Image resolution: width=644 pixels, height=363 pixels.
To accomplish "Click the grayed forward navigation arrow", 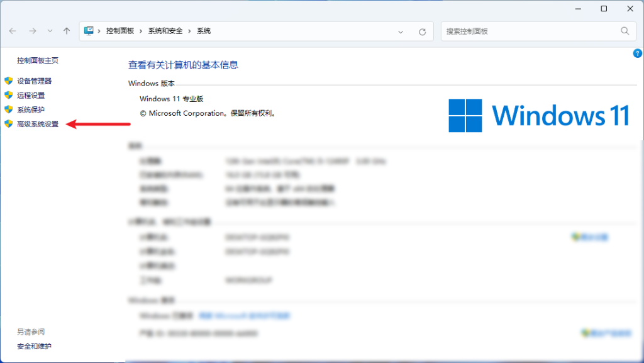I will (31, 30).
